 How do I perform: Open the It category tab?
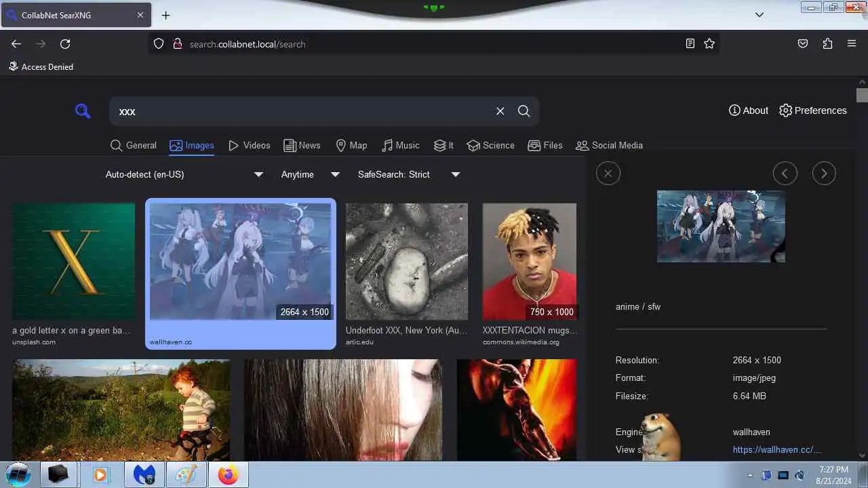click(x=444, y=145)
